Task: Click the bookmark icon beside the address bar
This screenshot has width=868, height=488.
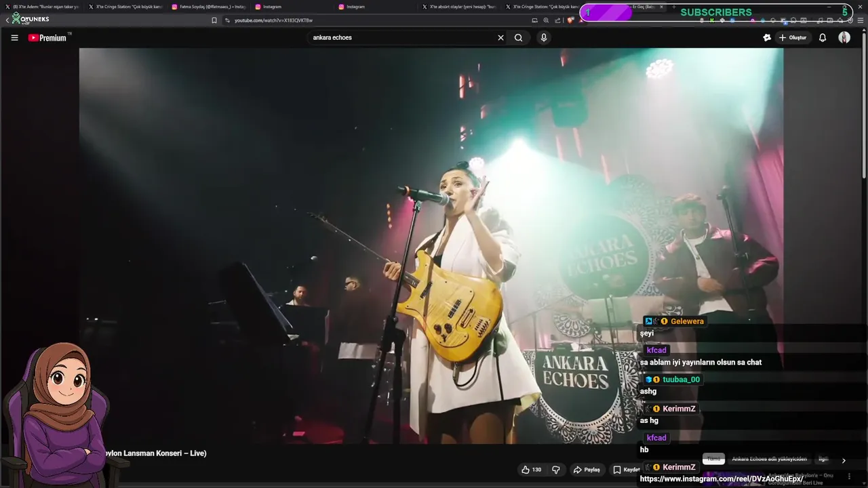Action: click(x=214, y=20)
